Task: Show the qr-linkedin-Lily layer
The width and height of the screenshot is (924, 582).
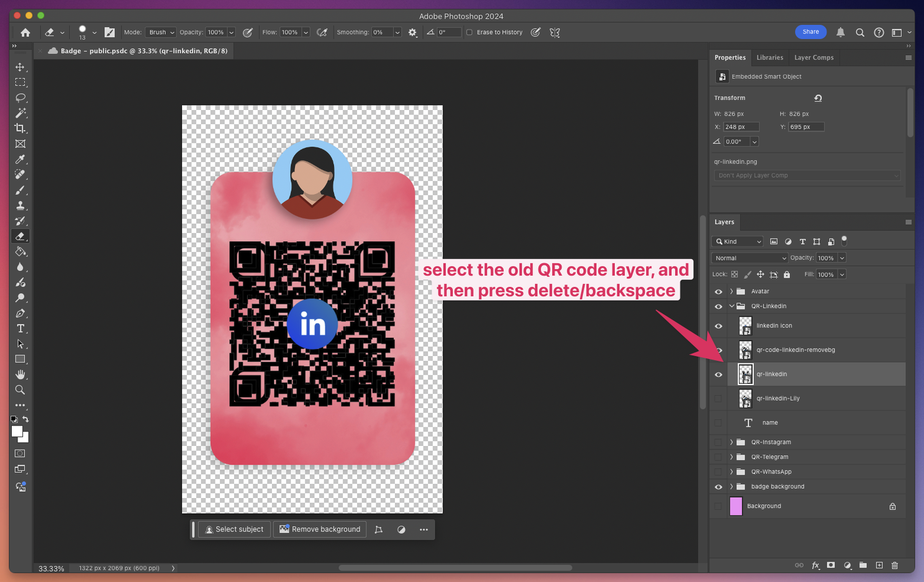Action: point(718,399)
